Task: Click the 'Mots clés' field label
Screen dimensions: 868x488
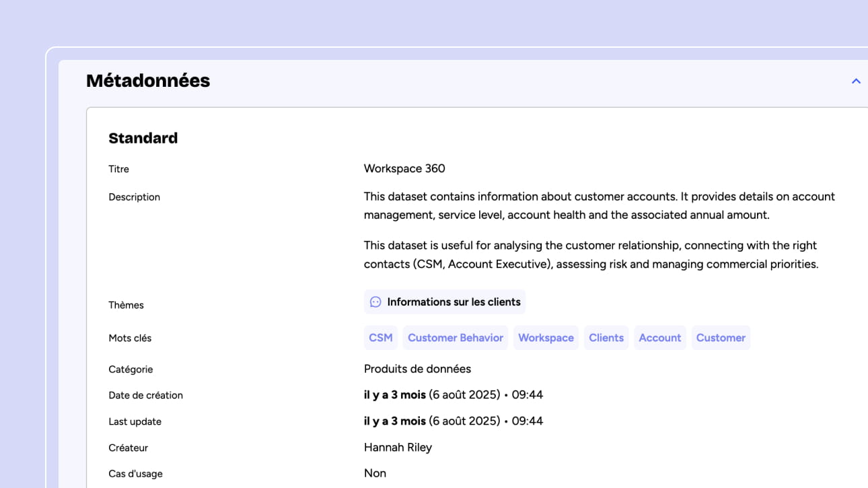Action: coord(130,338)
